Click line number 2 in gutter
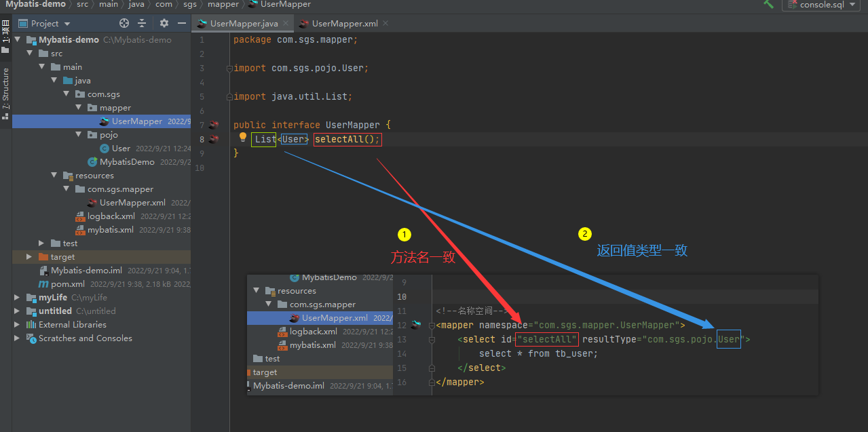Image resolution: width=868 pixels, height=432 pixels. click(202, 54)
